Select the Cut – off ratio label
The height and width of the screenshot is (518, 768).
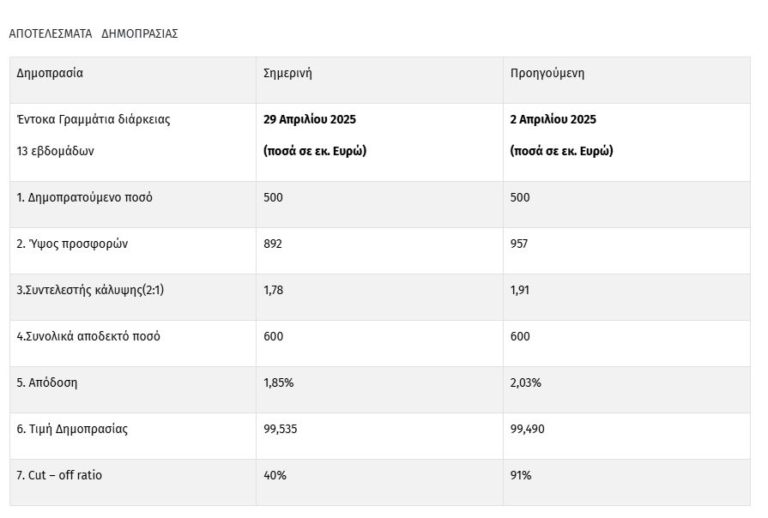coord(59,475)
